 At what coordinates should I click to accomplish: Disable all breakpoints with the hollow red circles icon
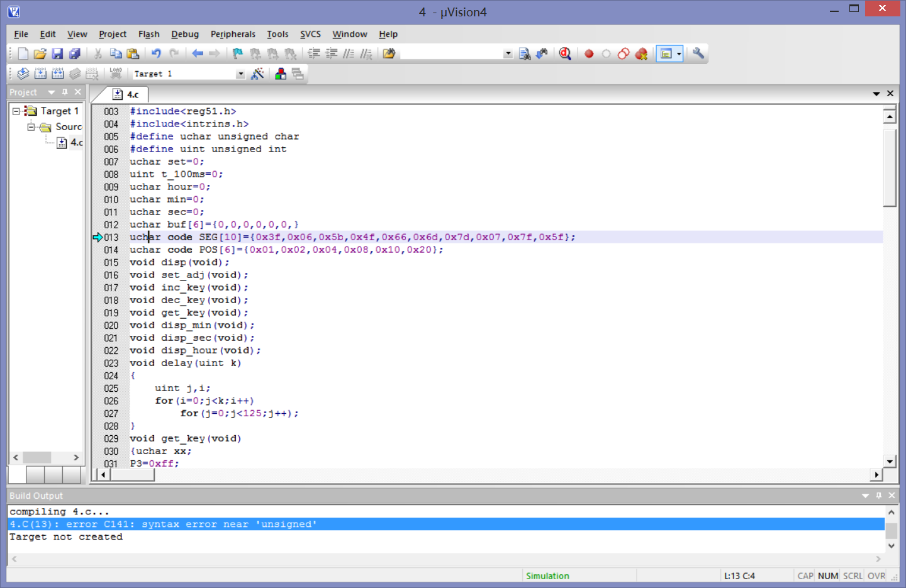click(624, 54)
